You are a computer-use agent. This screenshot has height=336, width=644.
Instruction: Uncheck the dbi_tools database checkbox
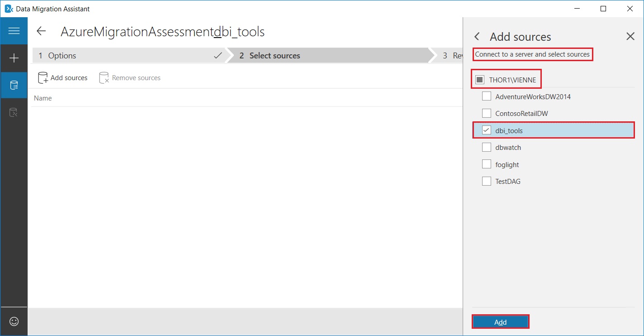(487, 130)
